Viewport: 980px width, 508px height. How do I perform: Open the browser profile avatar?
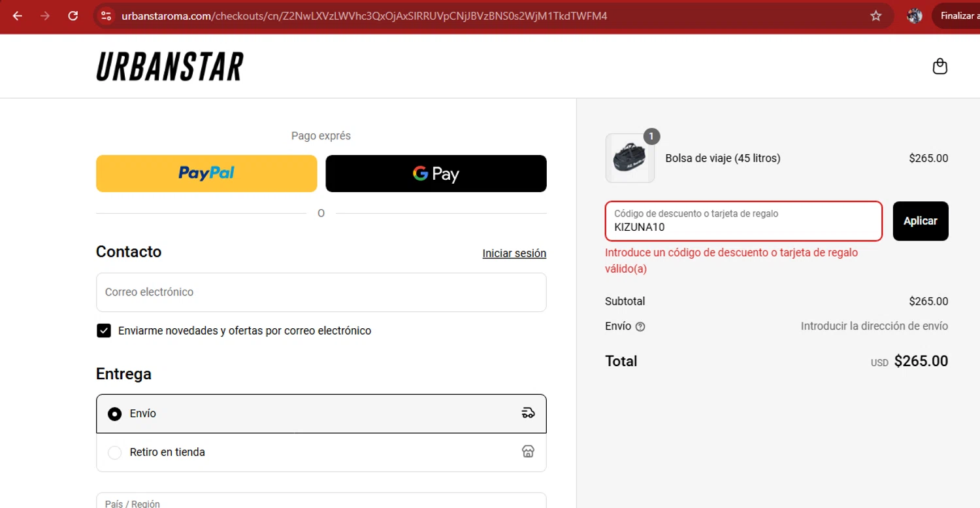tap(915, 16)
